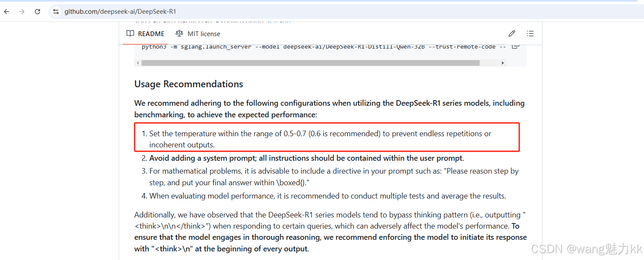This screenshot has height=260, width=644.
Task: Go back with the browser back arrow
Action: (7, 12)
